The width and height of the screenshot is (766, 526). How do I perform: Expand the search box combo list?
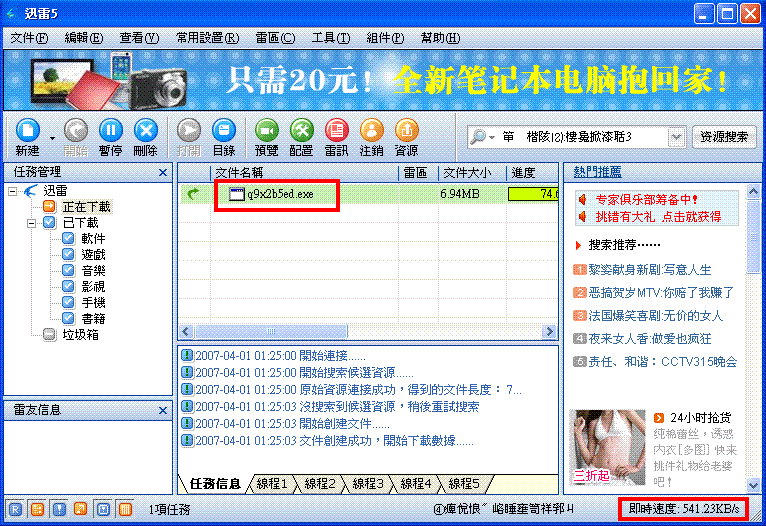pyautogui.click(x=676, y=137)
